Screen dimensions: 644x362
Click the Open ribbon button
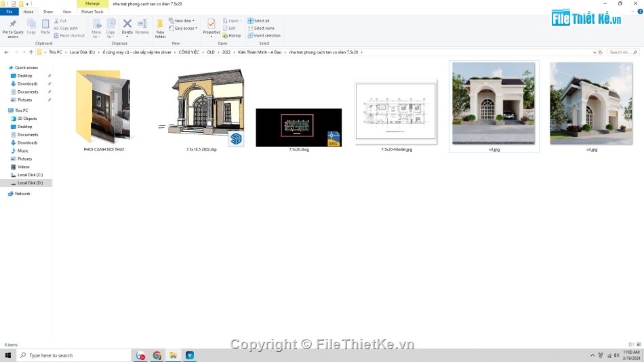(x=232, y=20)
